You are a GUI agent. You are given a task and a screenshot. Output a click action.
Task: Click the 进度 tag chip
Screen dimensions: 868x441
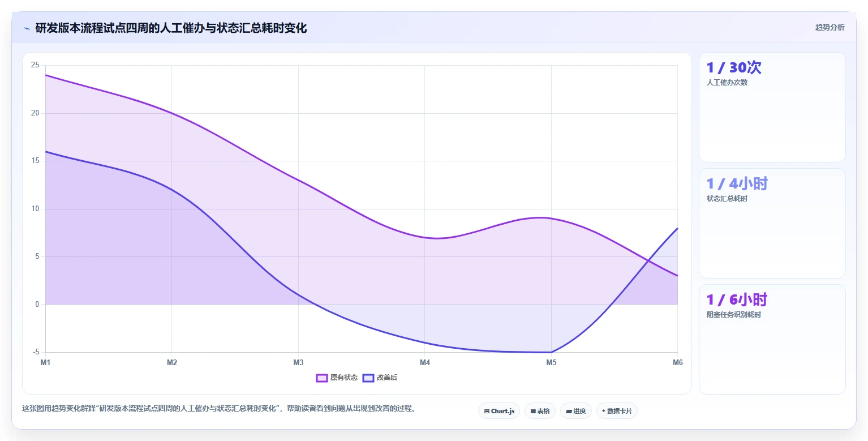coord(576,411)
